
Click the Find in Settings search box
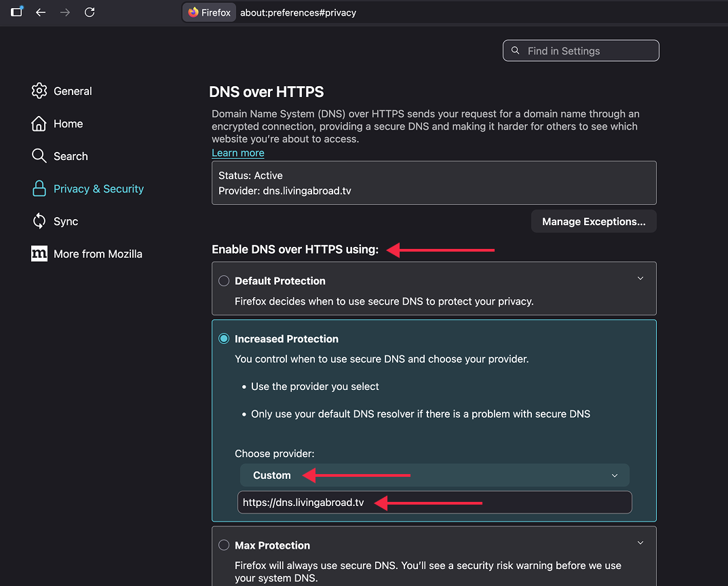pyautogui.click(x=581, y=51)
